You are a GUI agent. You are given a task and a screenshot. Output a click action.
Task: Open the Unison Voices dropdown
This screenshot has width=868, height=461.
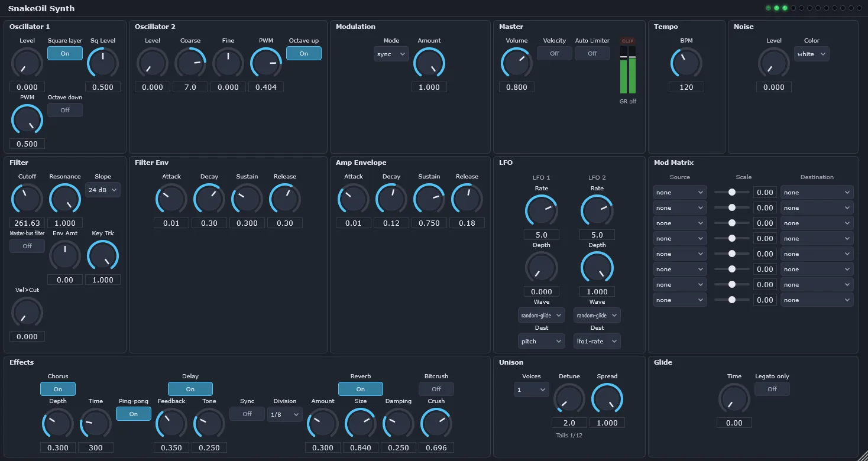pyautogui.click(x=532, y=389)
